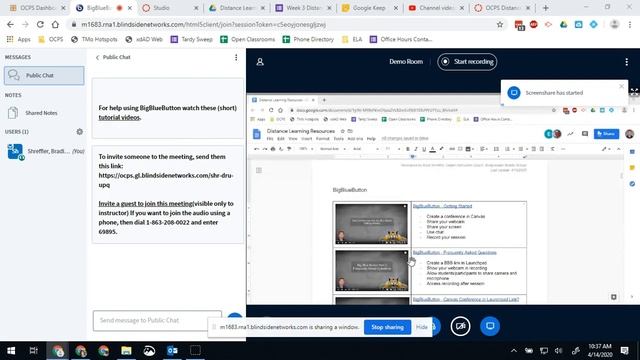Open the ELA bookmarks folder
This screenshot has height=360, width=640.
click(x=352, y=39)
